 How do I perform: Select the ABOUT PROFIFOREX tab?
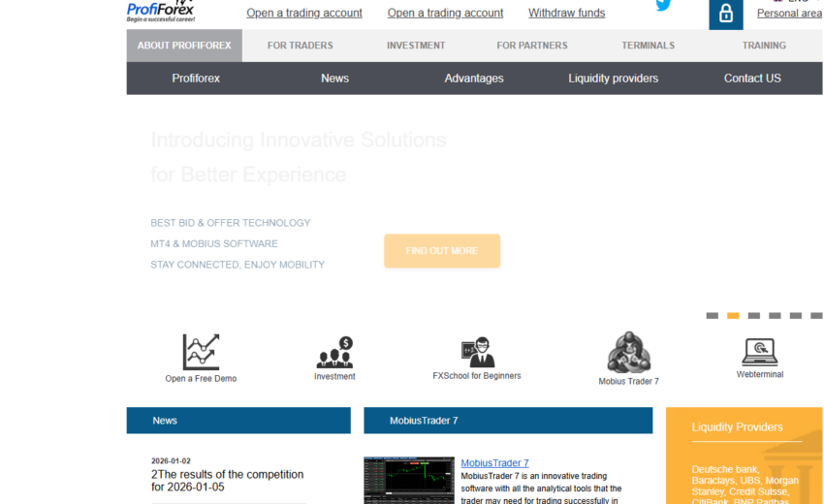(x=184, y=46)
